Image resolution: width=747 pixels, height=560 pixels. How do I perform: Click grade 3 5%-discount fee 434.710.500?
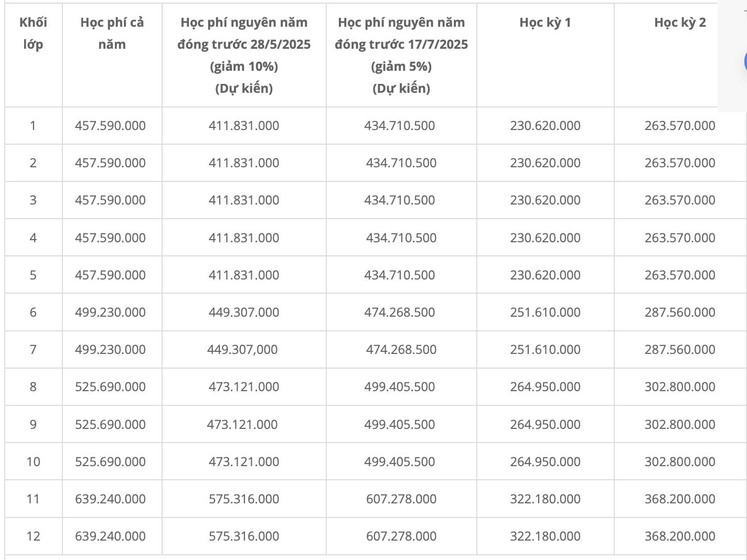400,200
